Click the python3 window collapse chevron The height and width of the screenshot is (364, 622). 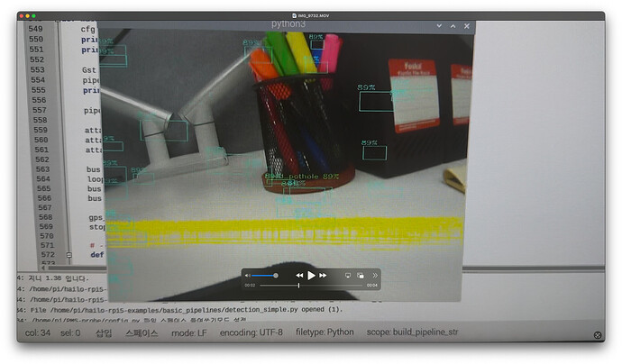pyautogui.click(x=439, y=28)
